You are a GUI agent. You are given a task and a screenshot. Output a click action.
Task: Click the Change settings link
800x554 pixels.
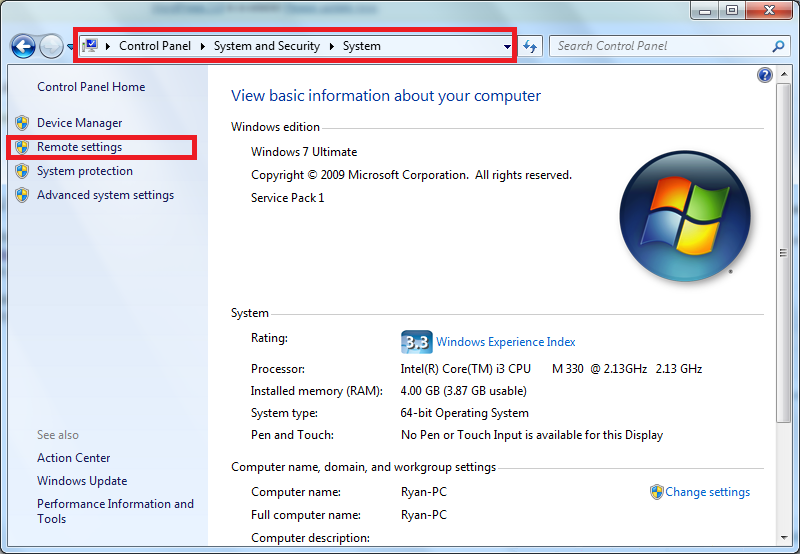[707, 492]
